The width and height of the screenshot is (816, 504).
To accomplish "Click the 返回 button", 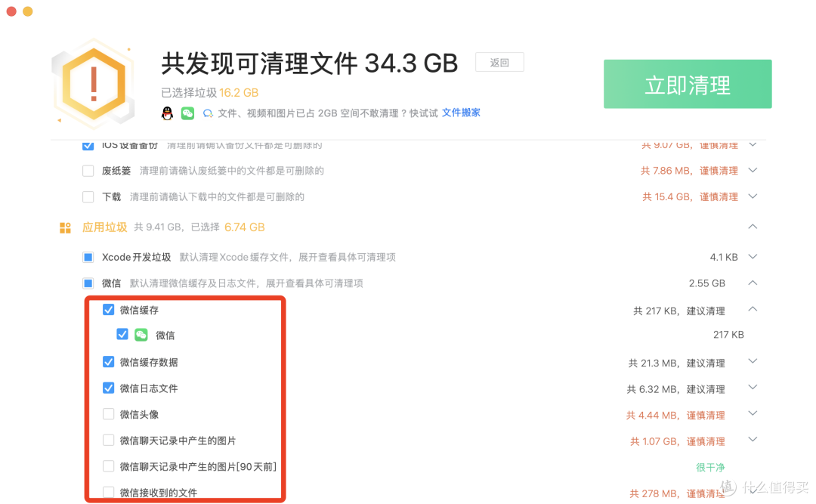I will pyautogui.click(x=499, y=62).
